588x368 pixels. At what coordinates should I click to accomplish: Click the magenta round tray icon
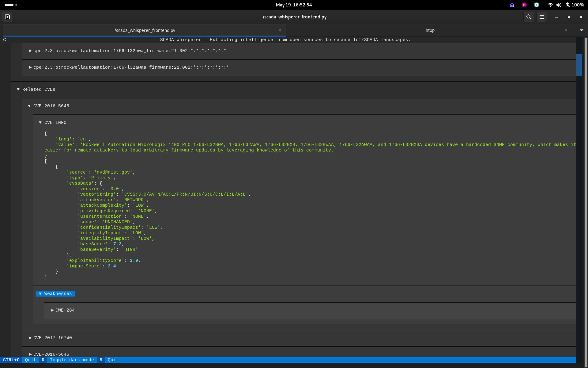pos(524,5)
